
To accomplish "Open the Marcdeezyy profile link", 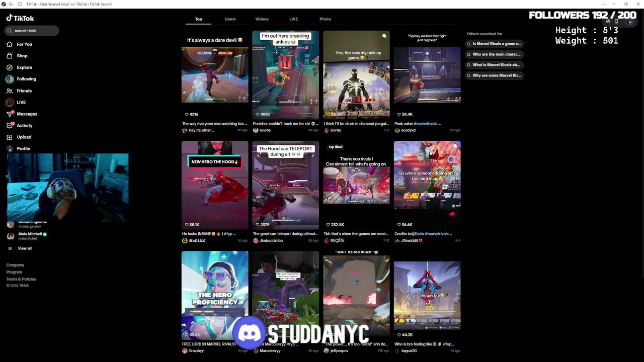I will [270, 350].
